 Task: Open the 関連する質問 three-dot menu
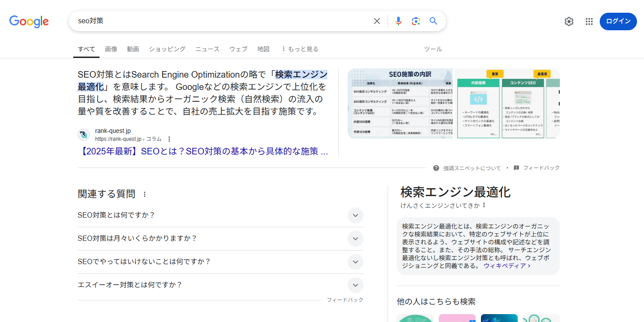coord(145,194)
